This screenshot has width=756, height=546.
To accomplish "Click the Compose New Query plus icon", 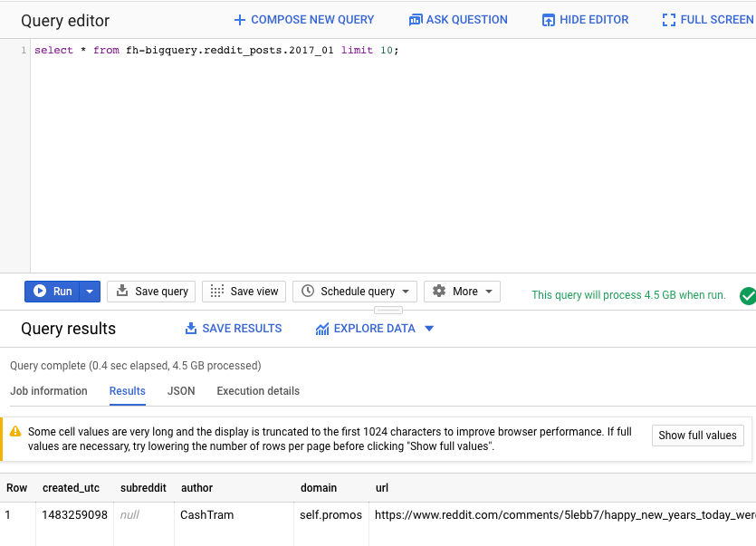I will (x=240, y=20).
